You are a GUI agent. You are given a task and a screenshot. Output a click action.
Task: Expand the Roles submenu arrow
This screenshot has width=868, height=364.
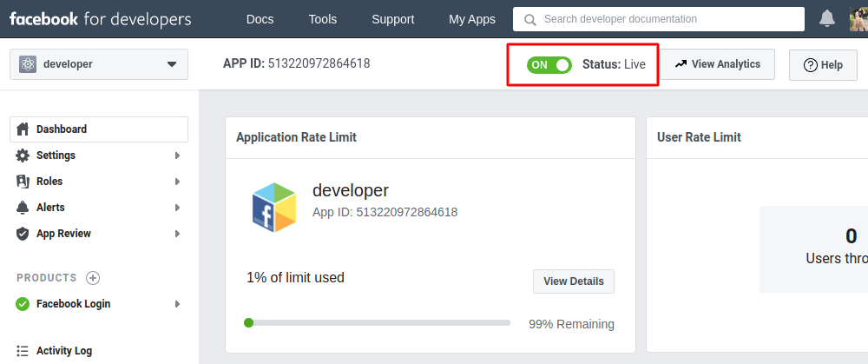(177, 182)
